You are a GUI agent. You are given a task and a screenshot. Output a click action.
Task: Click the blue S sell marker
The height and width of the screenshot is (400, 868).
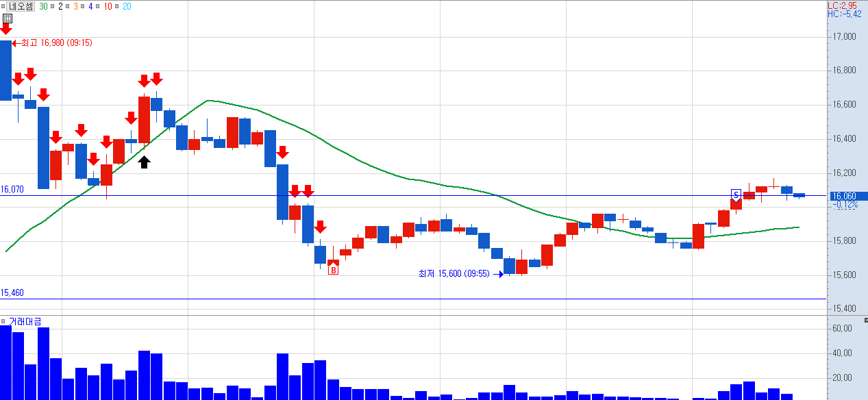(736, 195)
